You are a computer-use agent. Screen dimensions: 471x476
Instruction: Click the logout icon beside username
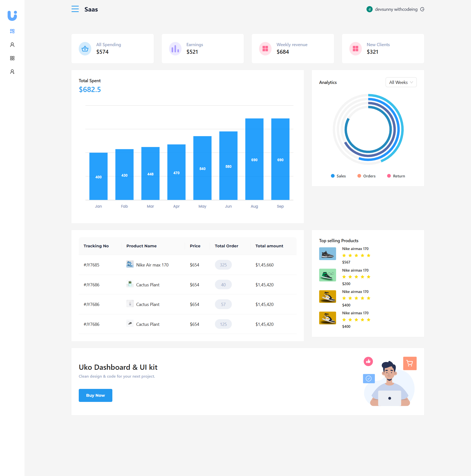(x=422, y=9)
